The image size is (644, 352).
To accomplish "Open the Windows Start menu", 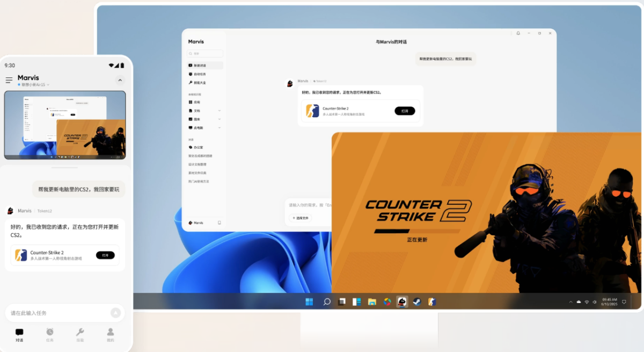I will (309, 301).
